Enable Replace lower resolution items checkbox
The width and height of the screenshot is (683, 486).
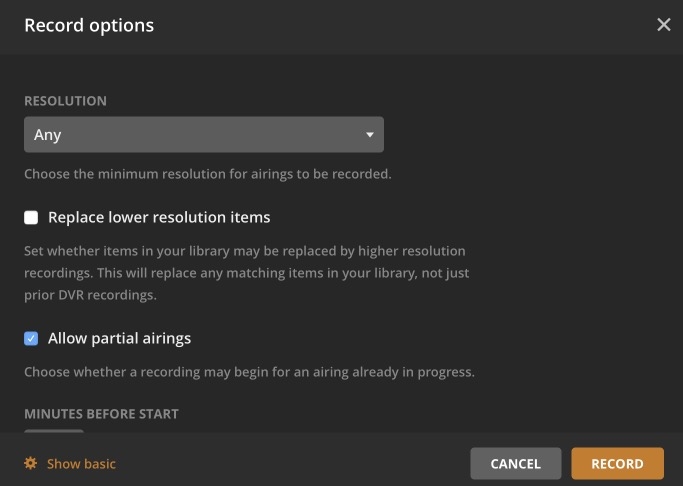[31, 217]
